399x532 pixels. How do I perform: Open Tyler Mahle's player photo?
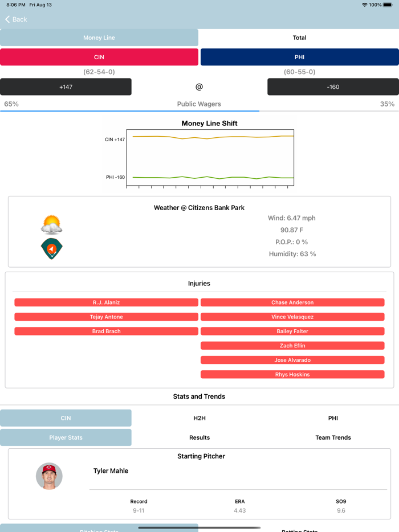[x=49, y=476]
